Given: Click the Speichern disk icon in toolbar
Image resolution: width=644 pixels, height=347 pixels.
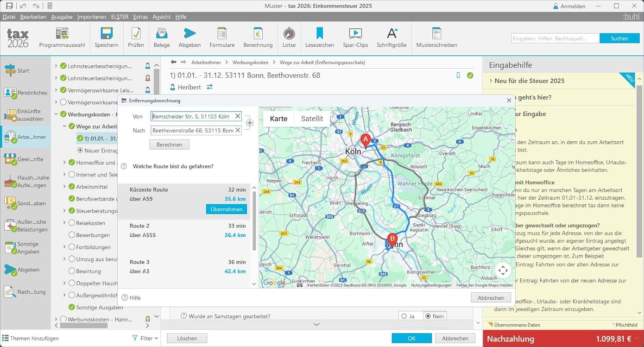Looking at the screenshot, I should [x=106, y=33].
